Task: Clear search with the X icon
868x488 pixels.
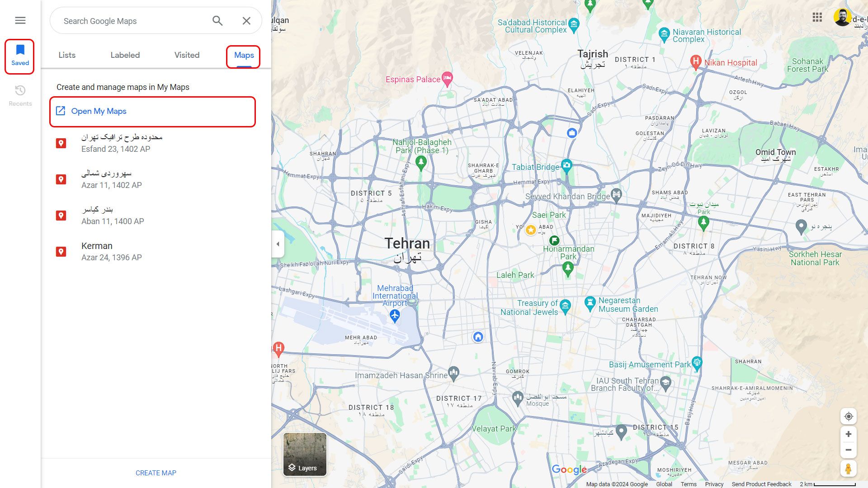Action: click(x=246, y=20)
